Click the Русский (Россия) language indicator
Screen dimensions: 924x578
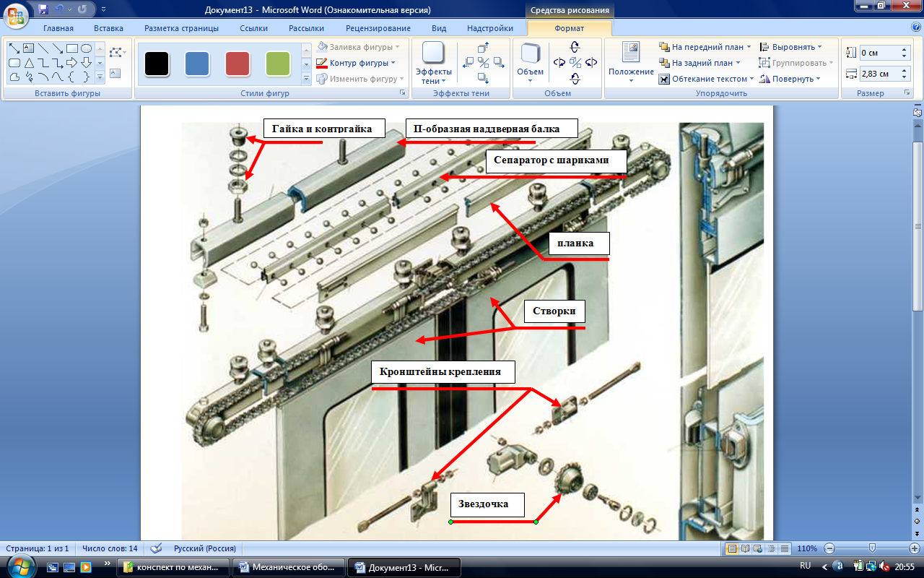205,548
